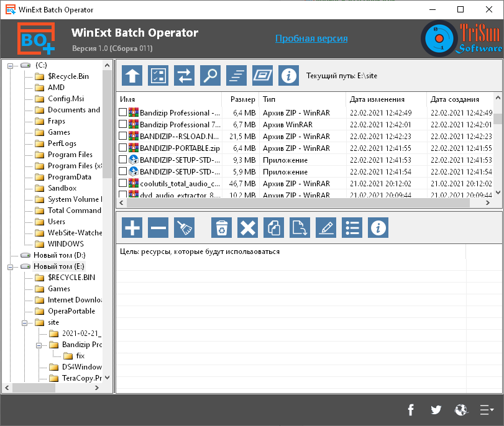
Task: Click the folder tree vertical scrollbar thumb
Action: click(x=107, y=124)
